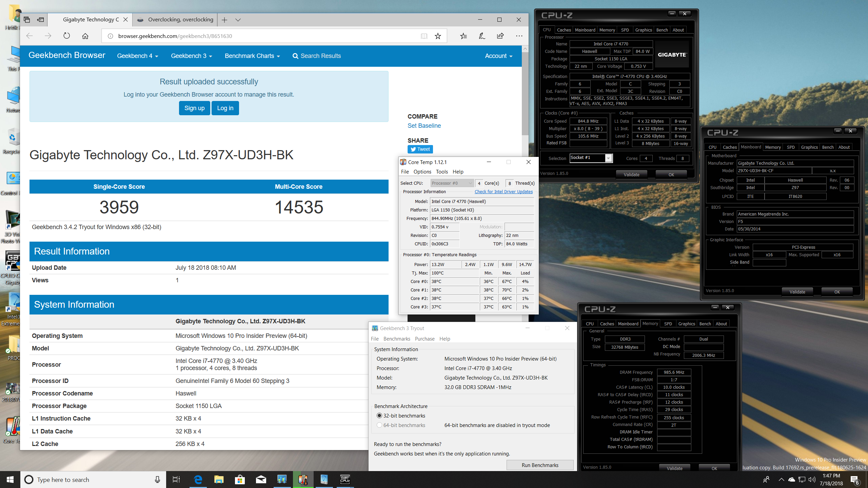868x488 pixels.
Task: Open the Action Center notifications icon
Action: click(x=855, y=480)
